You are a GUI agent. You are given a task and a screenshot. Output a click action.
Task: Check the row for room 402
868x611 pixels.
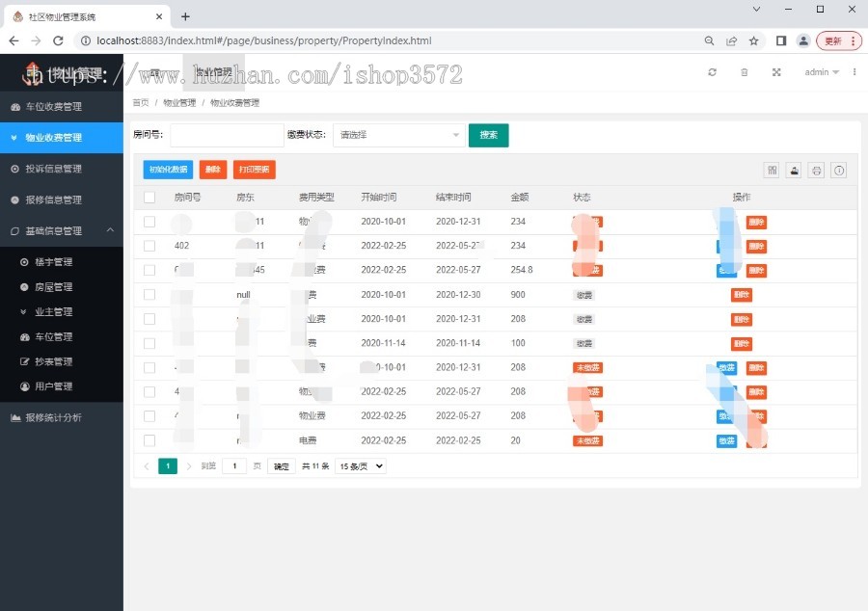pos(149,246)
